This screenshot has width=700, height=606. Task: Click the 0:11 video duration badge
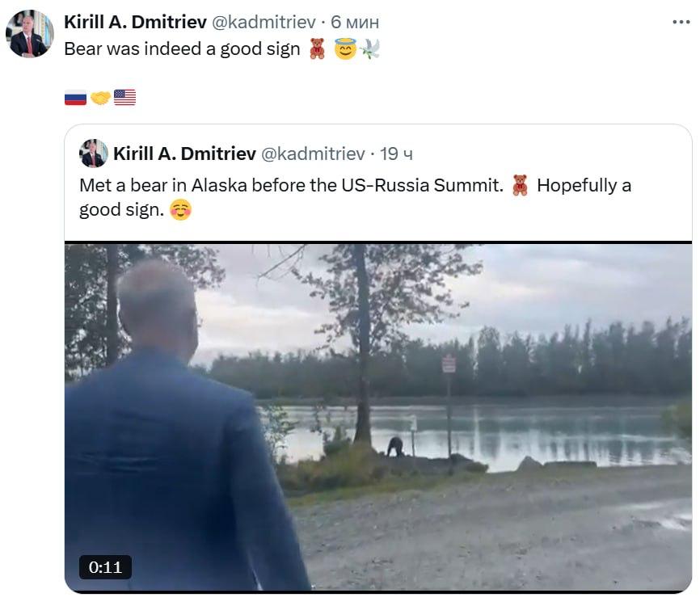click(105, 567)
